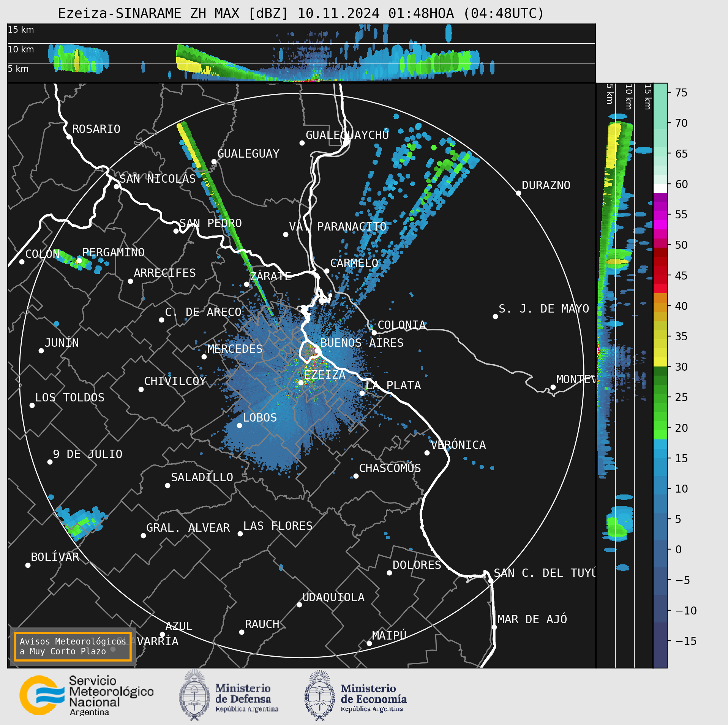Click the LOBOS city label
Viewport: 728px width, 725px height.
pyautogui.click(x=260, y=418)
